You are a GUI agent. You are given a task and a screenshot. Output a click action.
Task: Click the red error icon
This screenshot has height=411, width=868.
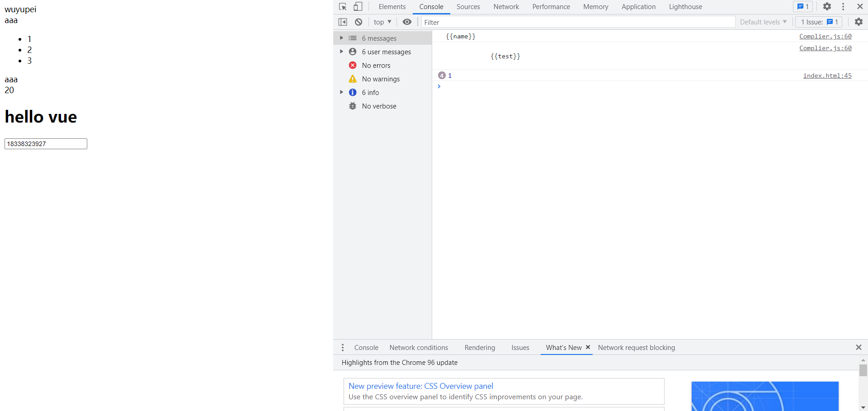point(353,66)
